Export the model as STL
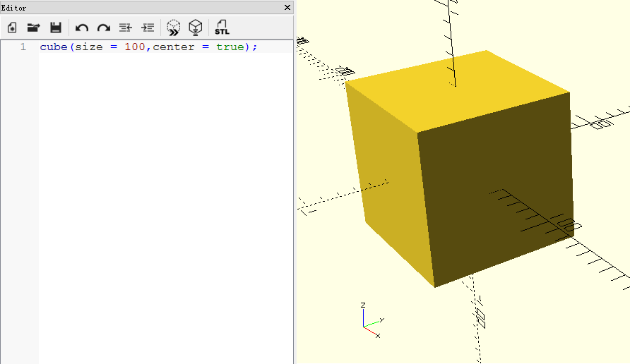This screenshot has width=630, height=364. pos(222,28)
